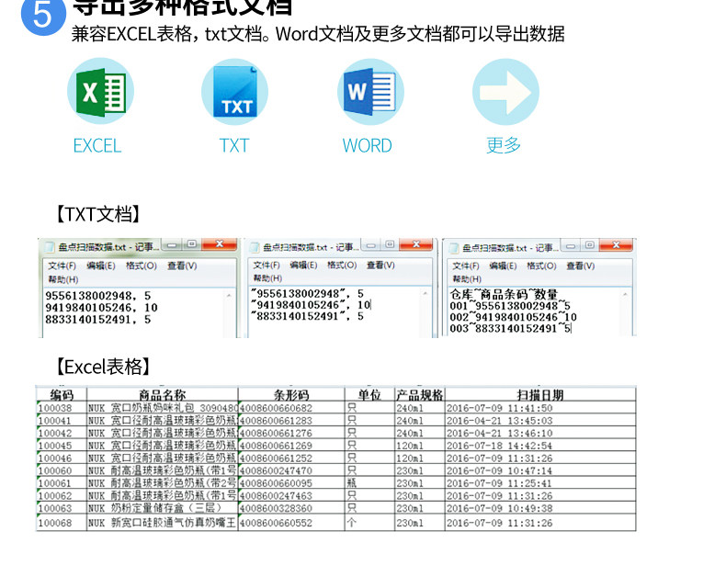The image size is (726, 588).
Task: Minimize the first Notepad window
Action: click(172, 244)
